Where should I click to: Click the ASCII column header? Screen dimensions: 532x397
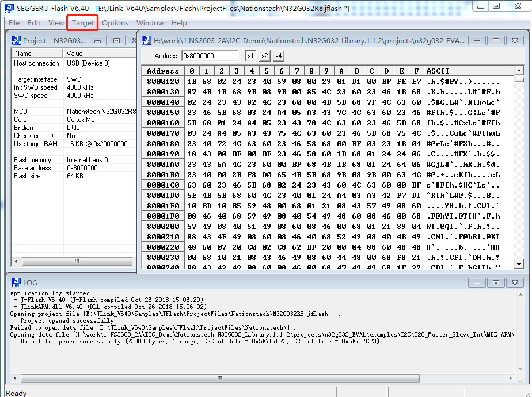pyautogui.click(x=469, y=71)
